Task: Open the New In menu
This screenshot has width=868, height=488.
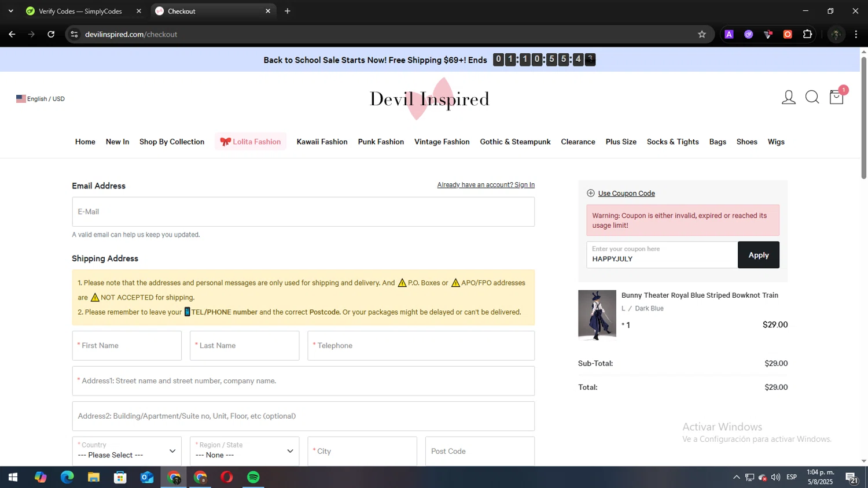Action: coord(117,142)
